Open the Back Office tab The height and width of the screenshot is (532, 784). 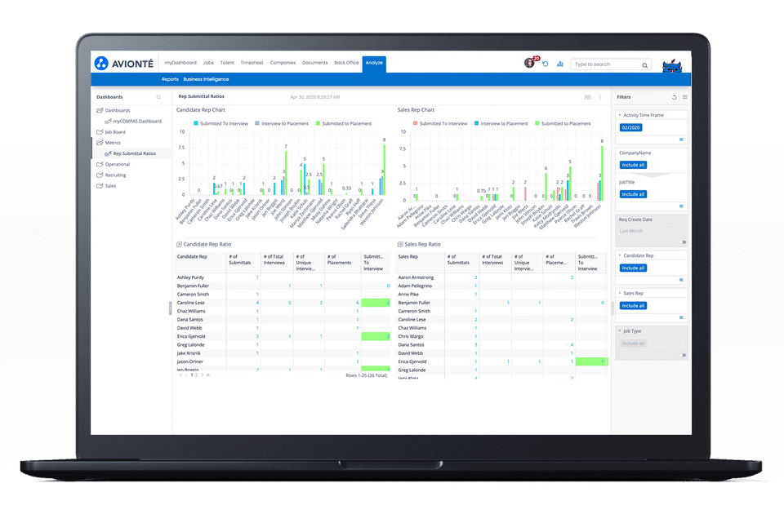[x=346, y=63]
